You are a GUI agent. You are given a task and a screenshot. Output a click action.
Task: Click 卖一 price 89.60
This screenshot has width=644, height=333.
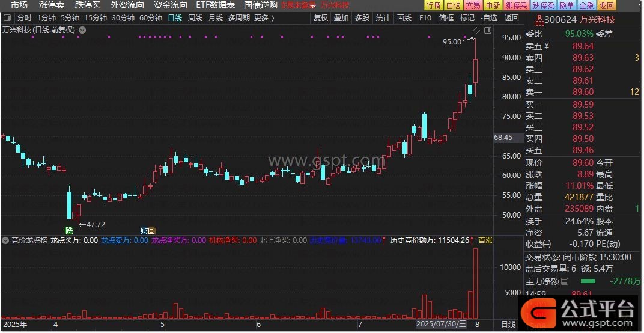point(583,92)
